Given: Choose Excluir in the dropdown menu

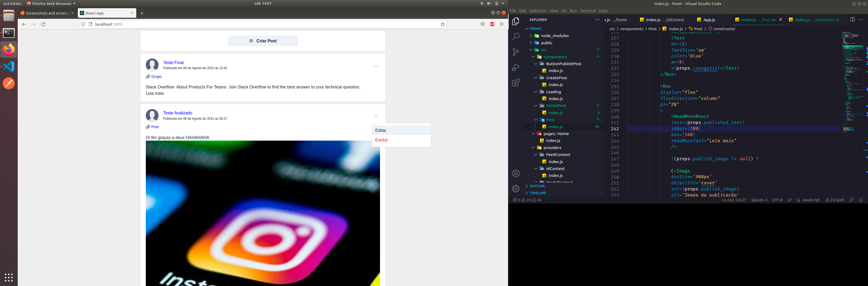Looking at the screenshot, I should point(381,140).
